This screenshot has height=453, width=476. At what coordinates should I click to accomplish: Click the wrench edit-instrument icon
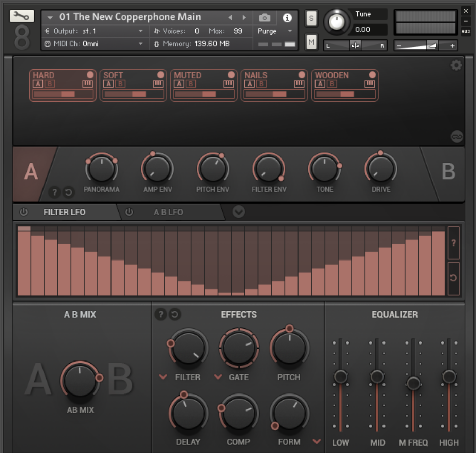[22, 16]
